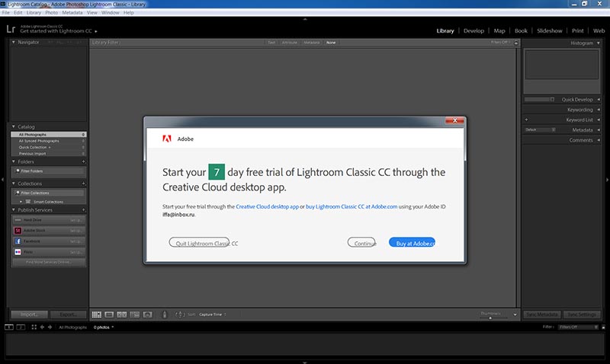Screen dimensions: 610x364
Task: Open People view icon in toolbar
Action: (147, 315)
